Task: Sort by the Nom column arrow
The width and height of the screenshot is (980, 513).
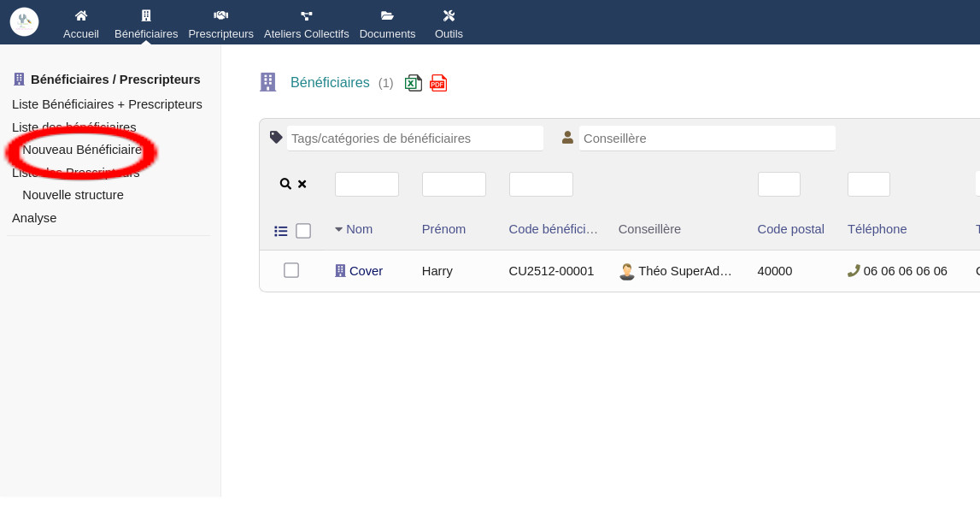Action: pos(338,229)
